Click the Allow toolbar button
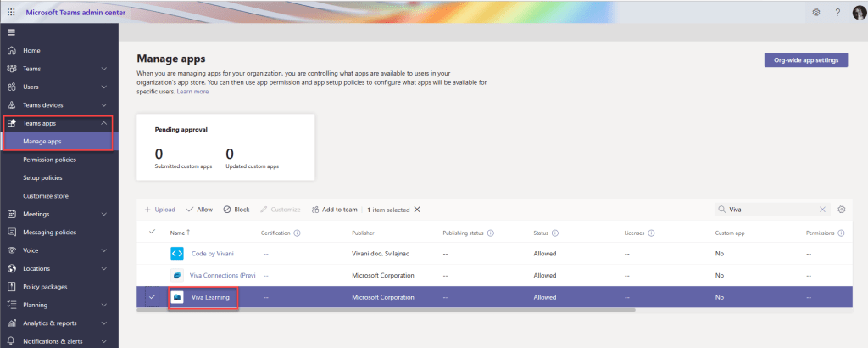 point(199,210)
